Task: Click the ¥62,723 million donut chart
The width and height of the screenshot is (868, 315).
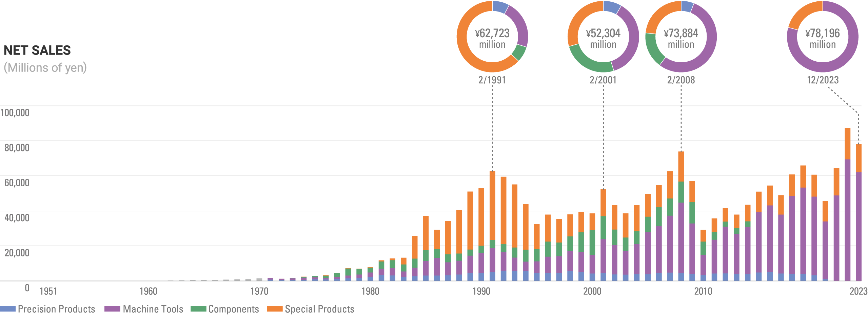Action: pyautogui.click(x=492, y=37)
